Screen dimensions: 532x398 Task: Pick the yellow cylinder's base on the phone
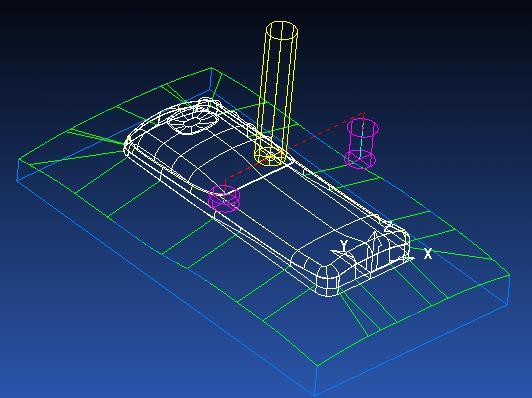(270, 157)
